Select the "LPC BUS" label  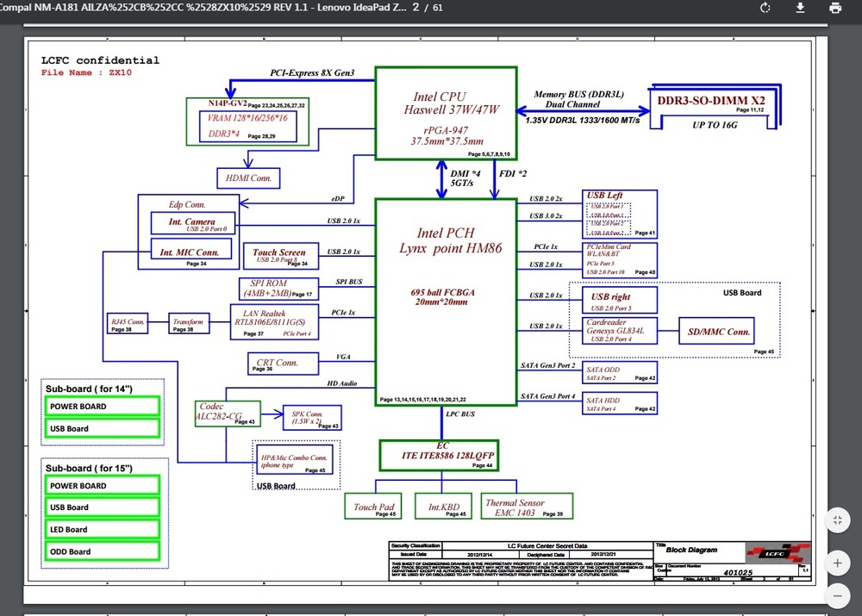point(460,414)
